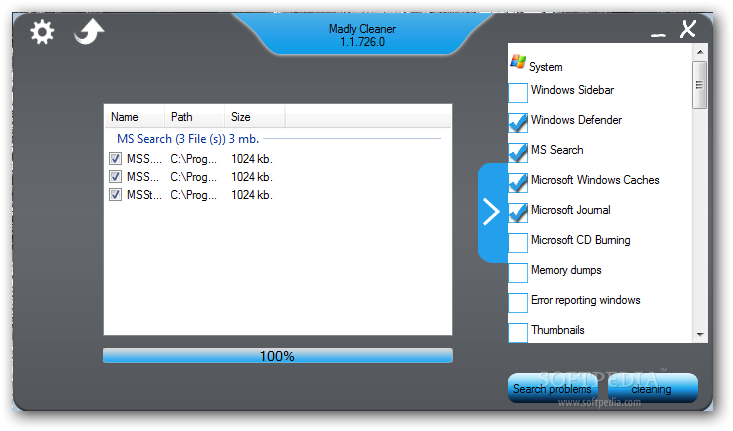Minimize the Madly Cleaner window

658,35
